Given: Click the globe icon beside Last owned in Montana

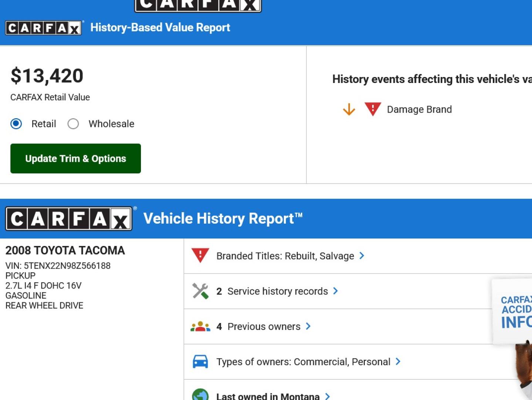Looking at the screenshot, I should (200, 394).
